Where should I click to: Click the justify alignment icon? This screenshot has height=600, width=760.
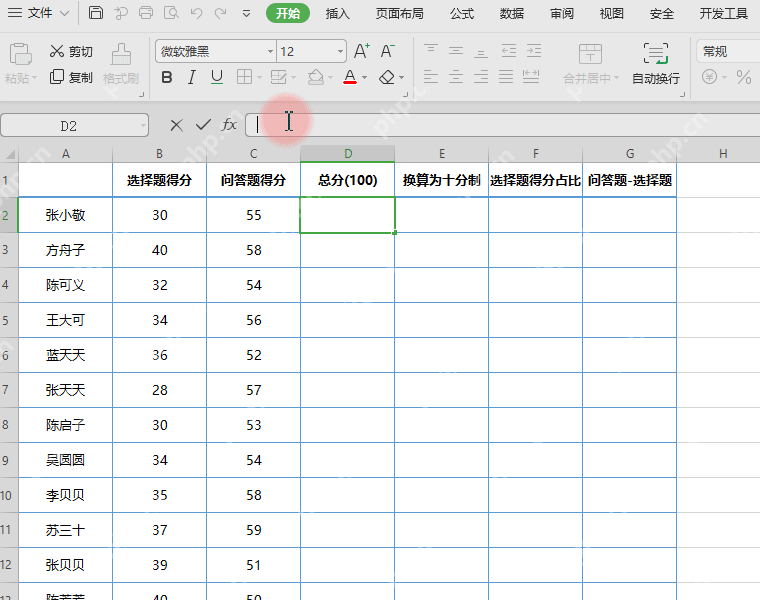pyautogui.click(x=506, y=77)
